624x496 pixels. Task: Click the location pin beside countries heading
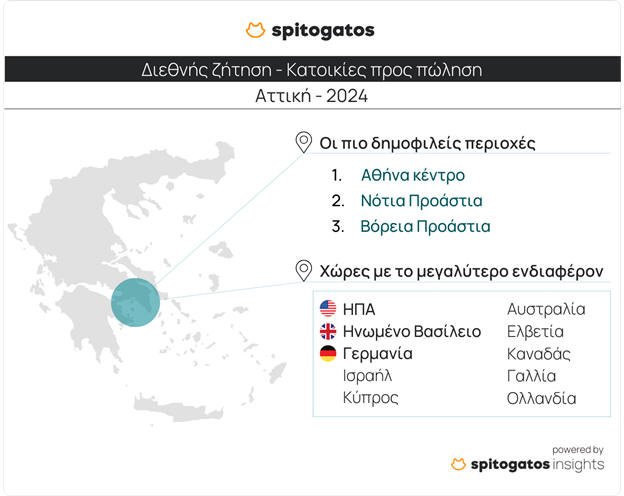(x=304, y=270)
